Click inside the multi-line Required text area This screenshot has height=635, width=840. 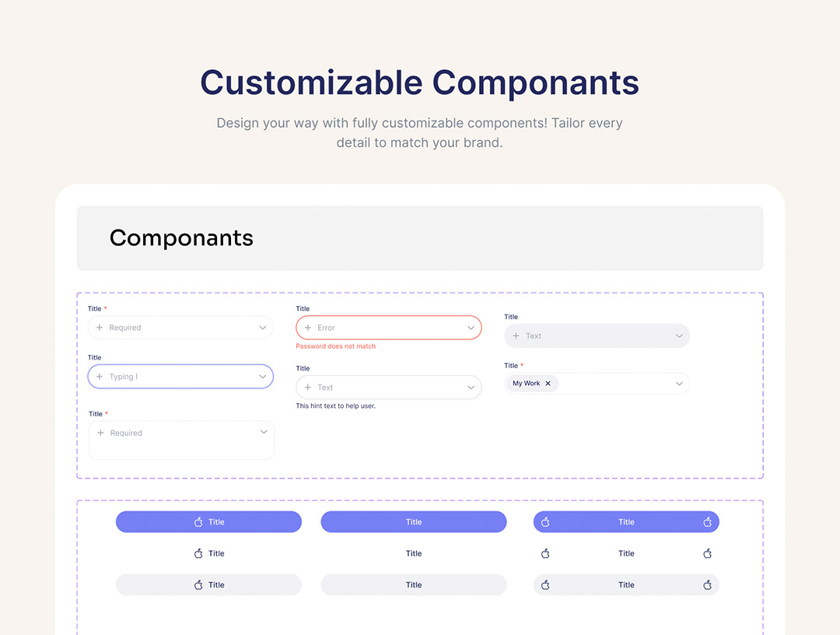click(180, 444)
